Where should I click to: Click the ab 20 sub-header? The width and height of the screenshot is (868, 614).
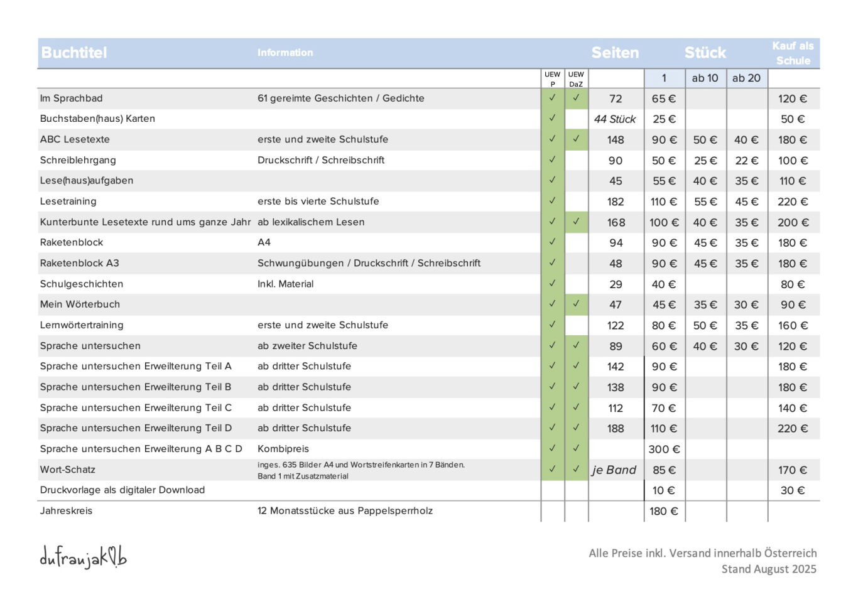coord(746,78)
